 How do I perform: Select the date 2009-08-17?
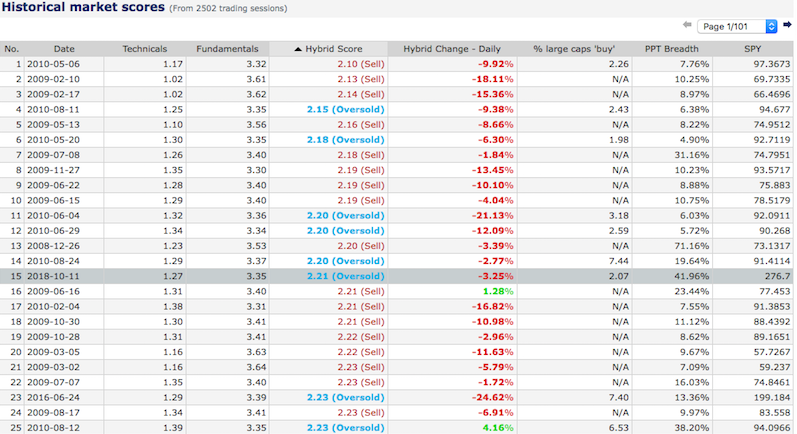pos(53,413)
